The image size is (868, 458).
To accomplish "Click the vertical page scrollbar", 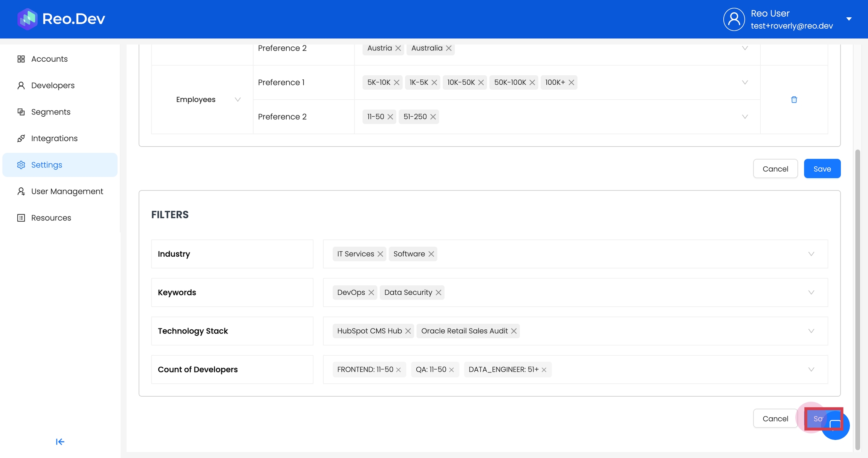I will [857, 299].
